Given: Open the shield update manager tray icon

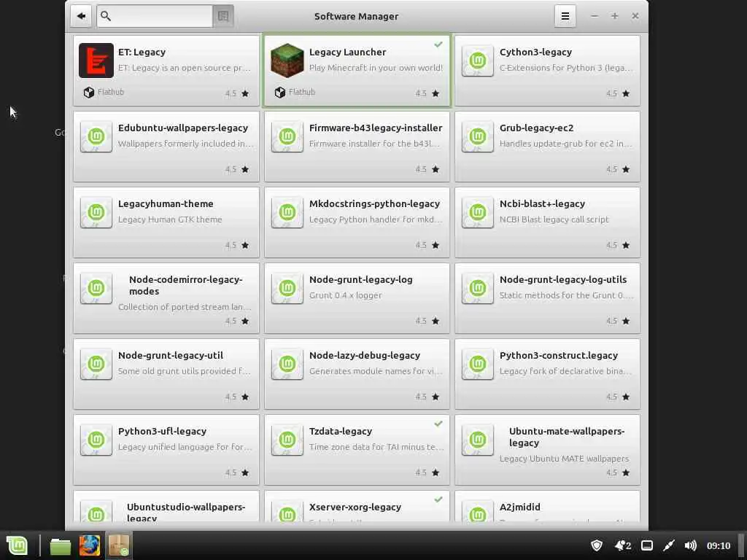Looking at the screenshot, I should click(597, 545).
